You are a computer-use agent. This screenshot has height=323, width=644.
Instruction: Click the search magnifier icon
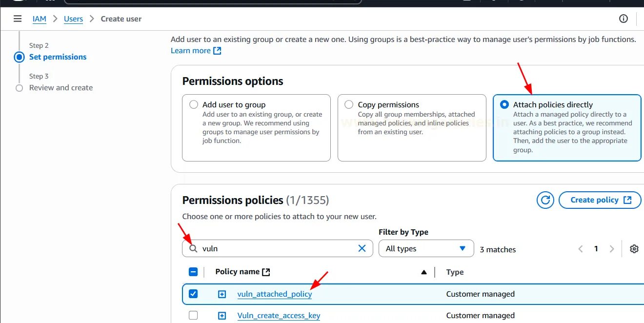pos(194,248)
